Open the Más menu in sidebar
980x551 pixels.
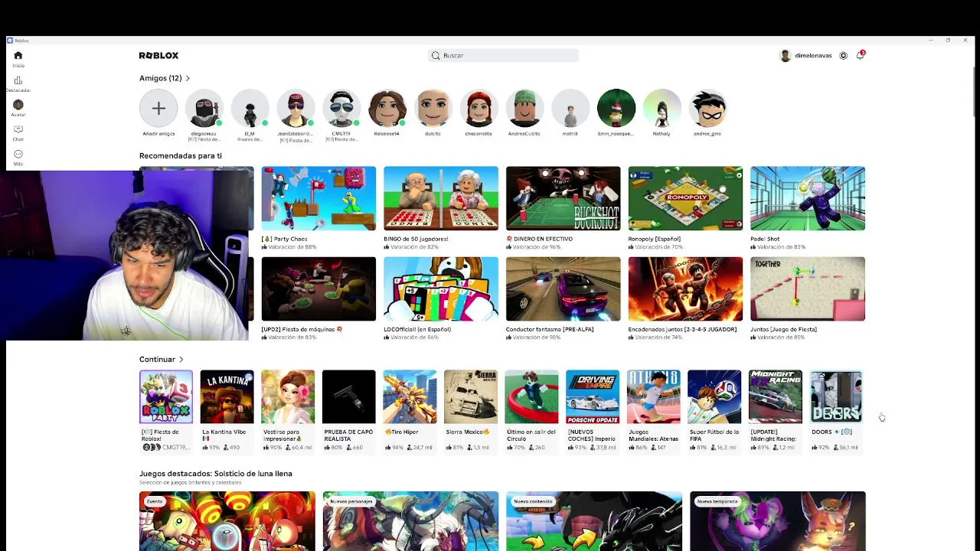pos(18,158)
